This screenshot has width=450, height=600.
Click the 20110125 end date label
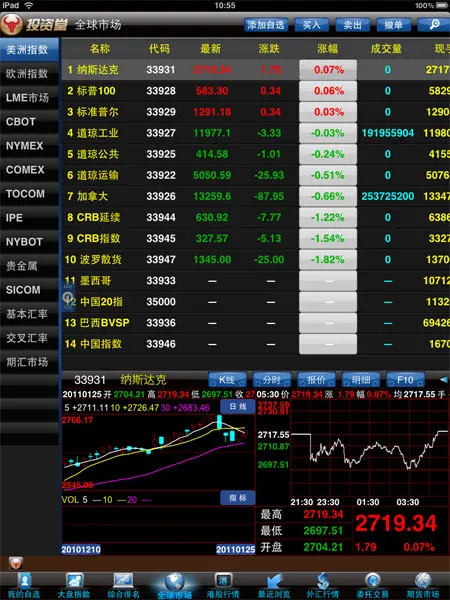235,549
